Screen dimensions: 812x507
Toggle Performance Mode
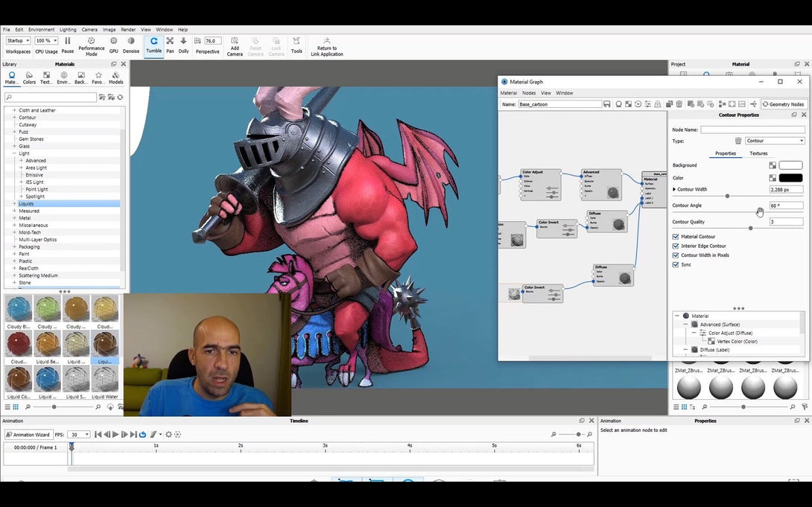click(x=92, y=47)
